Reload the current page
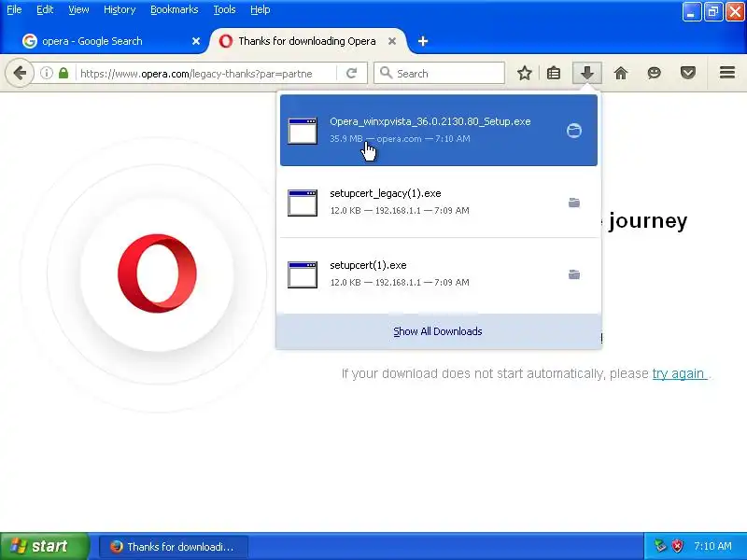The height and width of the screenshot is (560, 747). 352,73
